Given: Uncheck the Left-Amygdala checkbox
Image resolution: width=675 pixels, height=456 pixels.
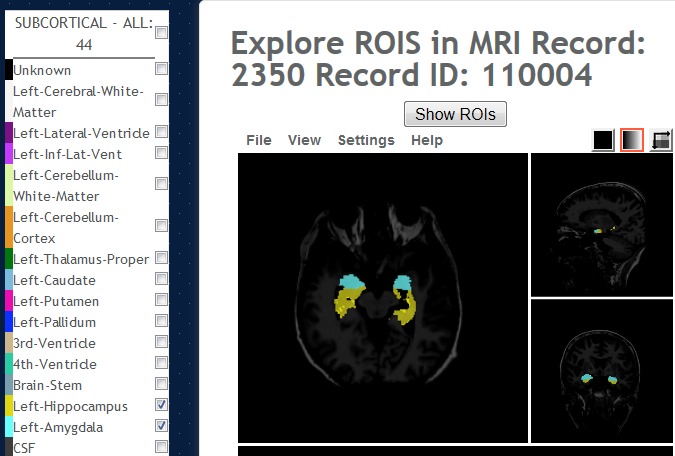Looking at the screenshot, I should coord(161,426).
